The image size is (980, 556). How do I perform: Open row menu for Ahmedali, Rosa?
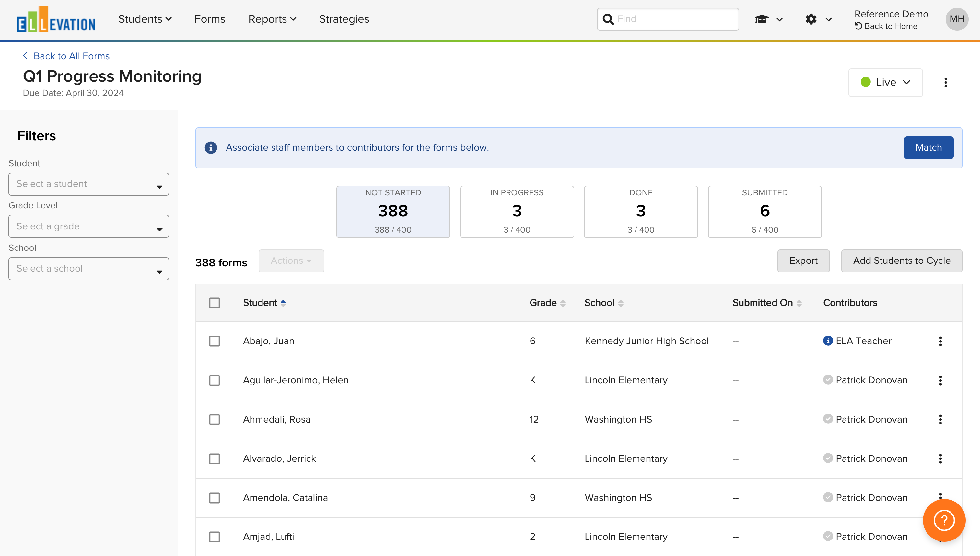(940, 419)
